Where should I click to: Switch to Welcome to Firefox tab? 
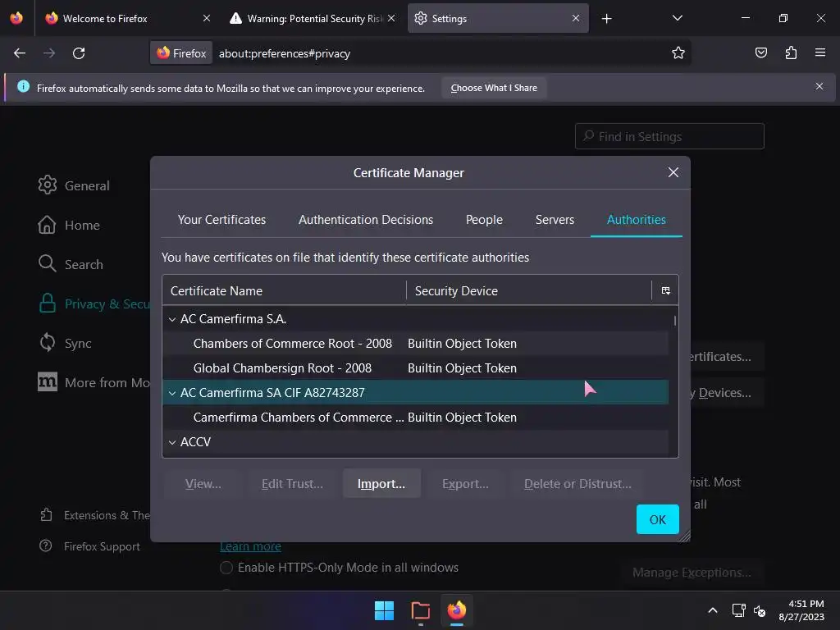pyautogui.click(x=123, y=18)
